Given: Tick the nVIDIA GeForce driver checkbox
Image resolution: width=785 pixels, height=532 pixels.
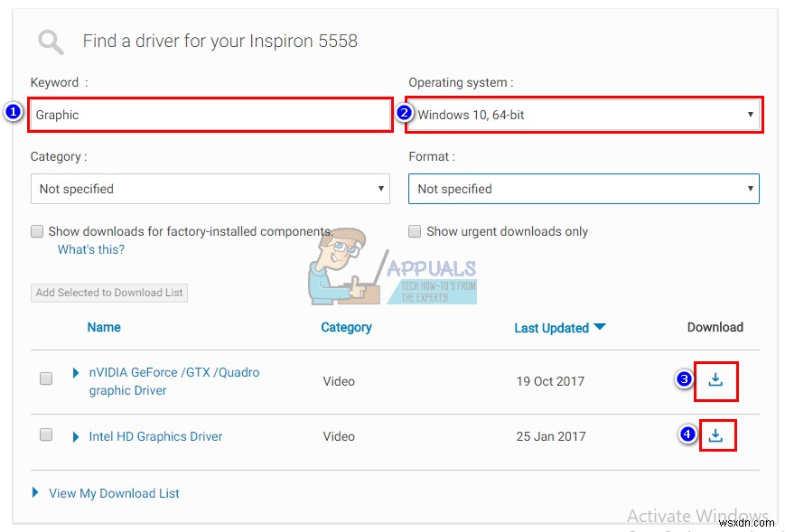Looking at the screenshot, I should click(46, 378).
